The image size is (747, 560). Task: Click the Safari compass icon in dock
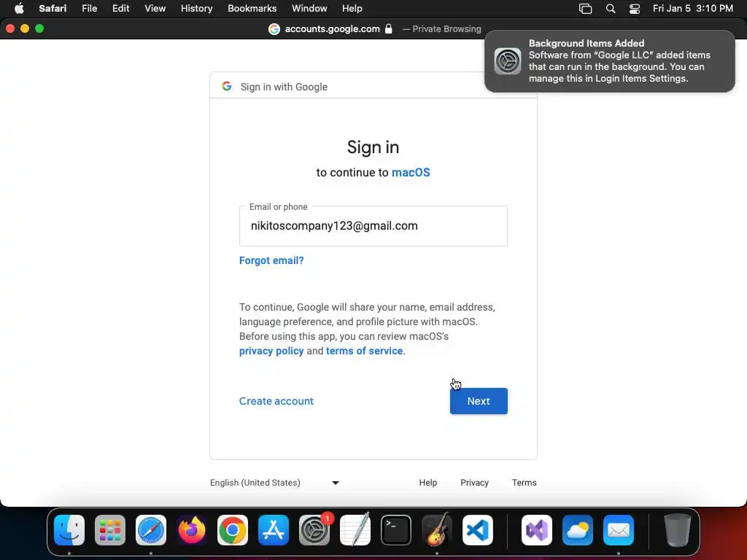(151, 530)
